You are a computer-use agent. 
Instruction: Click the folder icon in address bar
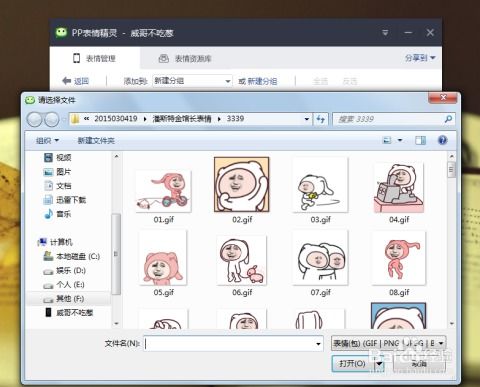(x=75, y=119)
